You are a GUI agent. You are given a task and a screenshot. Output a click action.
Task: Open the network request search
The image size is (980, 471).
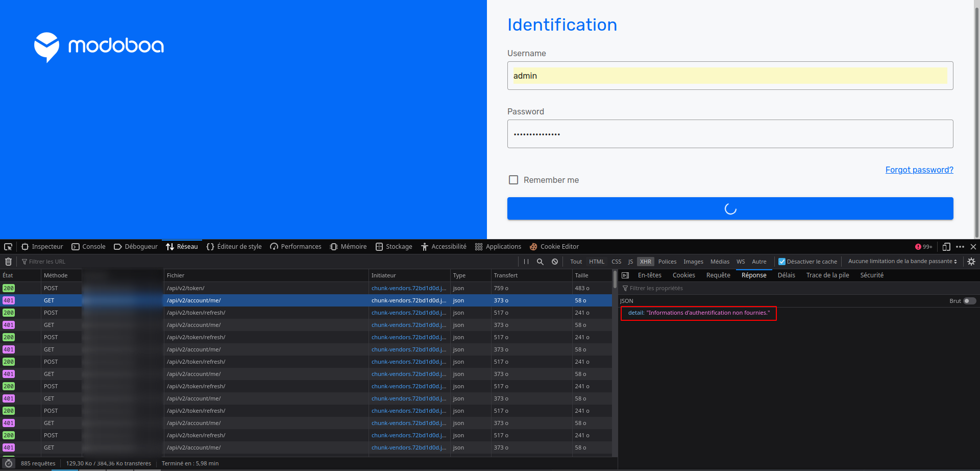(541, 262)
